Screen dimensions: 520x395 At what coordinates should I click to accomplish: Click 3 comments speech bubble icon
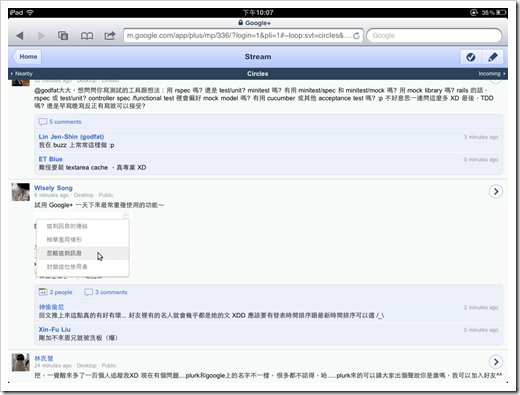pyautogui.click(x=88, y=292)
